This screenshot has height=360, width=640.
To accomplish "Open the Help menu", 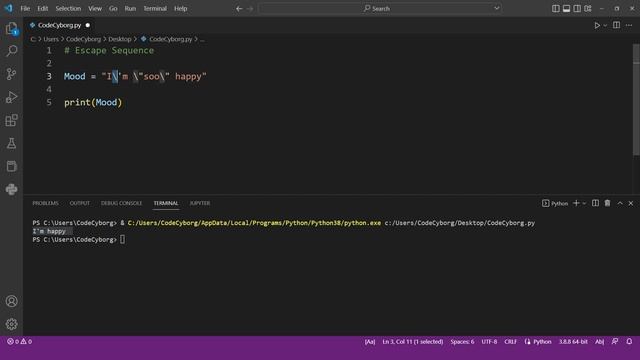I will (x=180, y=9).
